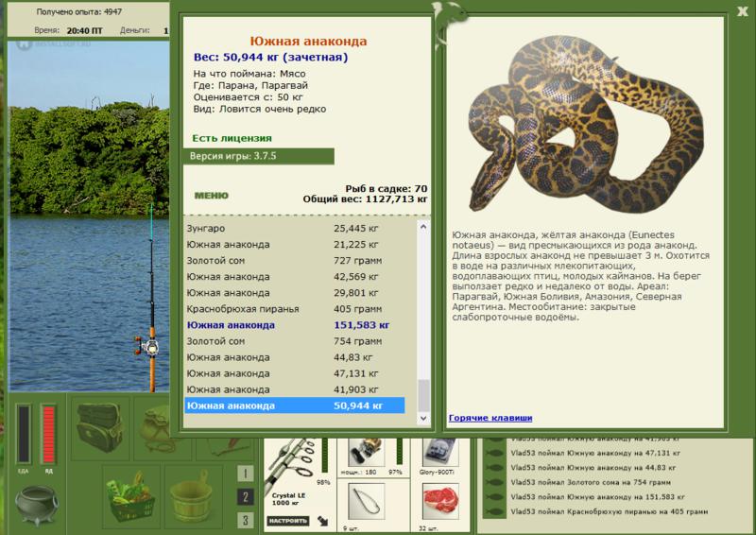
Task: Click the Рыб в садке: 70 text
Action: pyautogui.click(x=387, y=189)
